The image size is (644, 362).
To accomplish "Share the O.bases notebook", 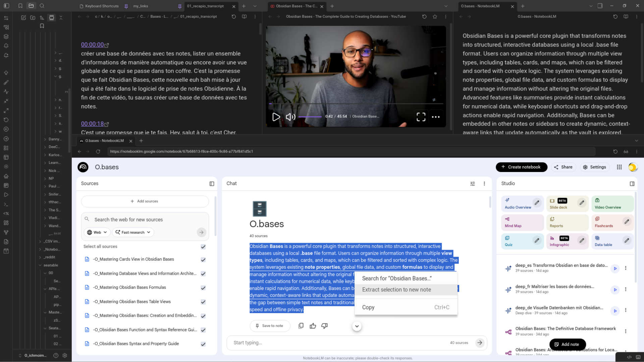I will click(563, 167).
